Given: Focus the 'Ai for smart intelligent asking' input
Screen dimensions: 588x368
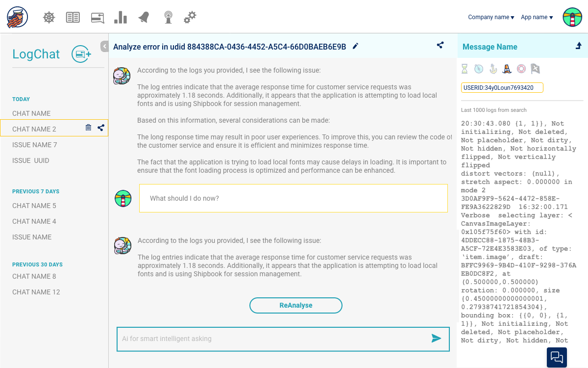Looking at the screenshot, I should click(x=269, y=339).
